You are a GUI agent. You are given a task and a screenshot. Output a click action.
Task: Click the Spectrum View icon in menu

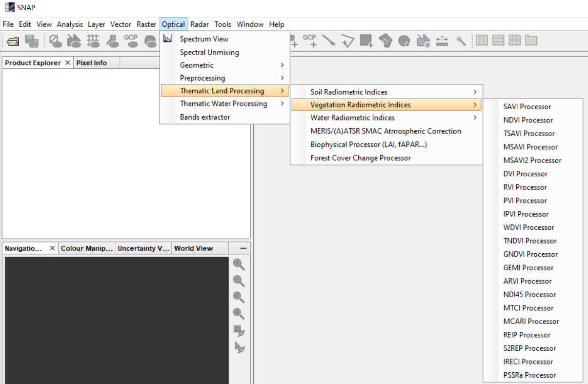click(167, 39)
